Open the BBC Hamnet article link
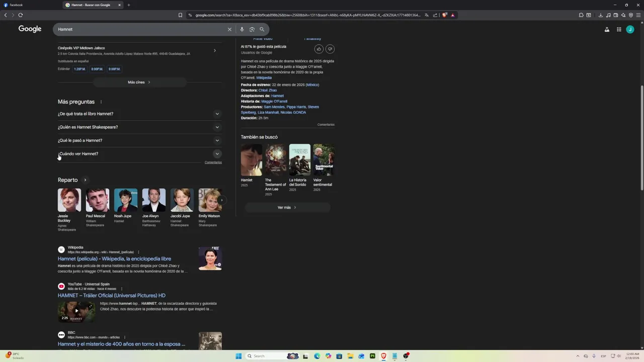 coord(121,344)
